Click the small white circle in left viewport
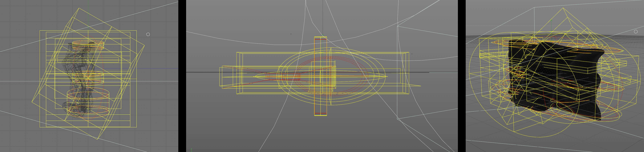 click(148, 34)
